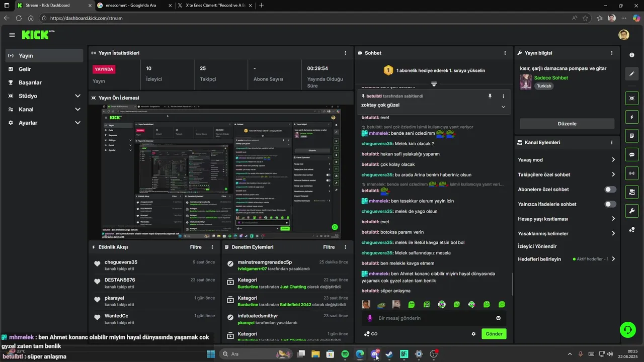644x362 pixels.
Task: Select Gelir in left navigation
Action: click(44, 69)
